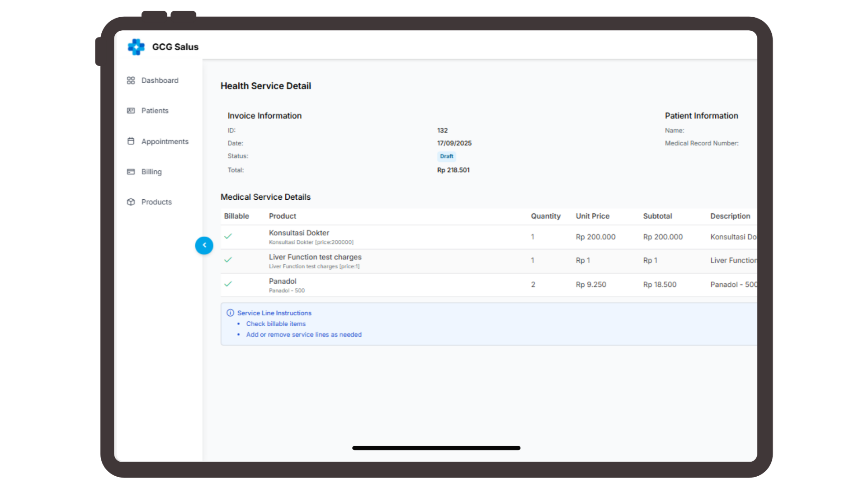Click the Quantity column header
The height and width of the screenshot is (488, 868).
click(x=546, y=216)
